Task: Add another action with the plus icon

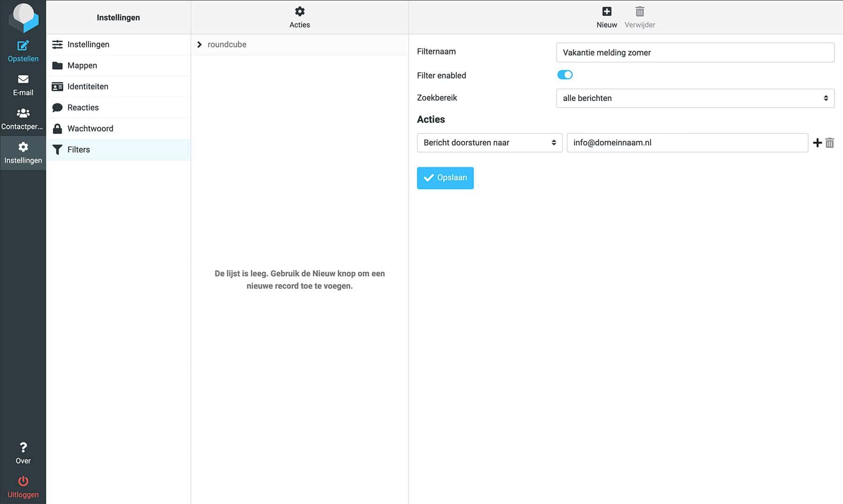Action: (x=817, y=143)
